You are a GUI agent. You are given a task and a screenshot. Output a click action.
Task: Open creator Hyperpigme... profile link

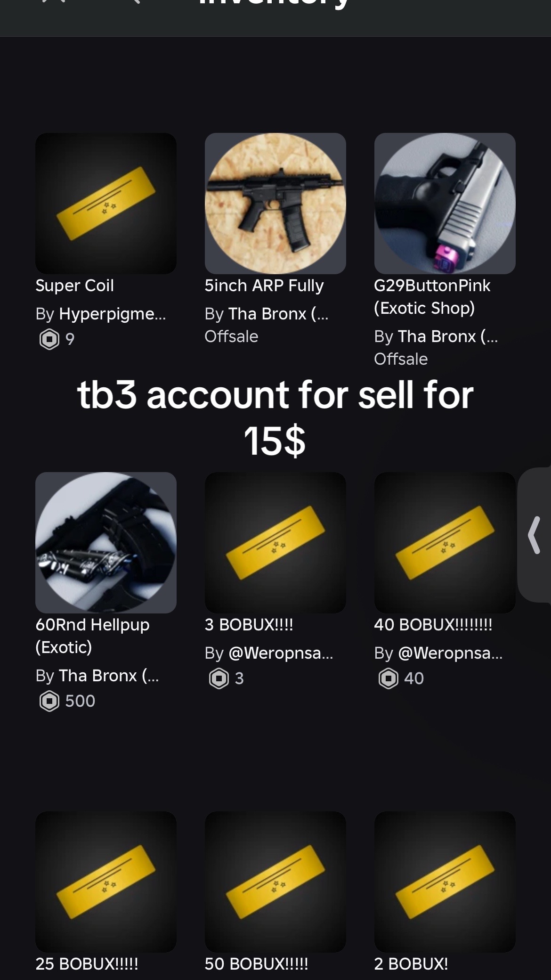(x=113, y=314)
